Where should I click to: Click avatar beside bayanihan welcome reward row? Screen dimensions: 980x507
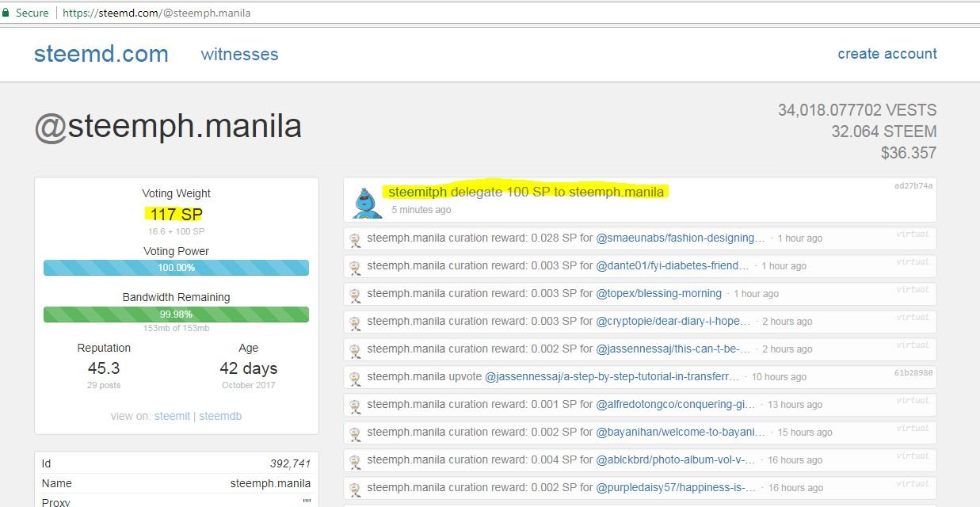[356, 433]
